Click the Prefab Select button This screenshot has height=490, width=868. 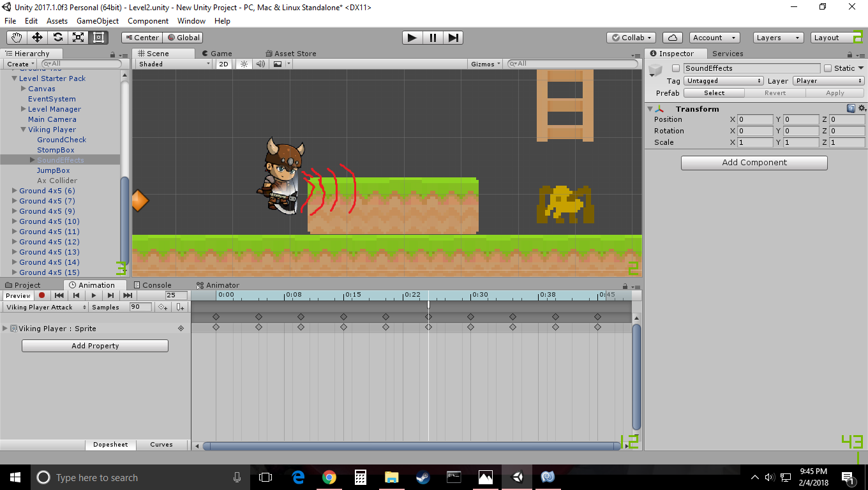[714, 93]
